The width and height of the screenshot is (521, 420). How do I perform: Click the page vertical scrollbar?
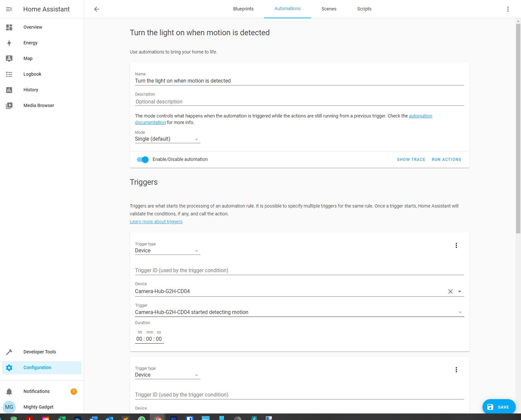tap(518, 131)
